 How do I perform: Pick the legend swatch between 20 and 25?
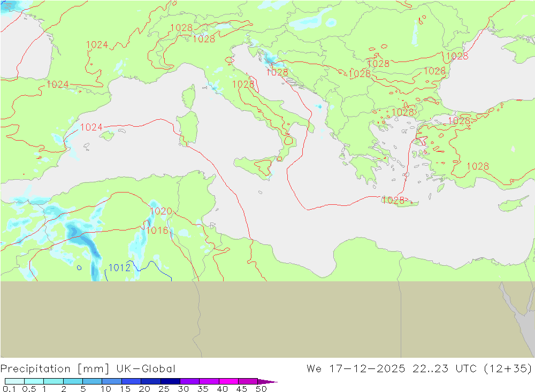click(150, 381)
